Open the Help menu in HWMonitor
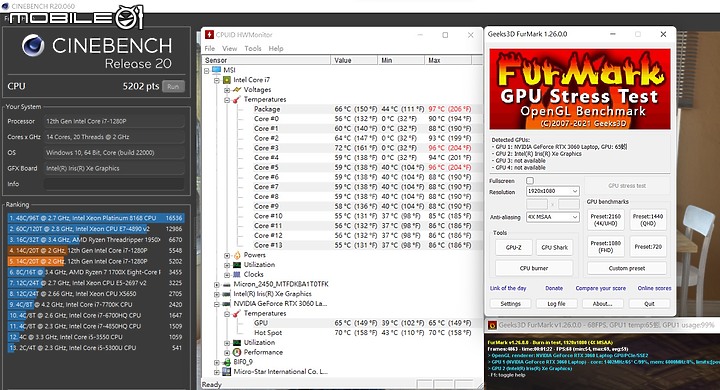This screenshot has width=720, height=390. pos(276,48)
